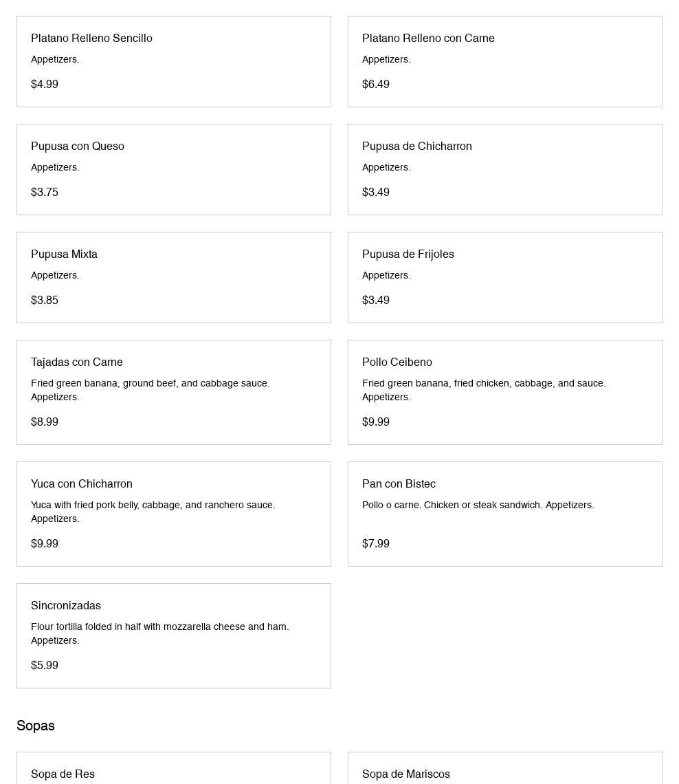
Task: Choose the Pupusa con Queso item
Action: 174,169
